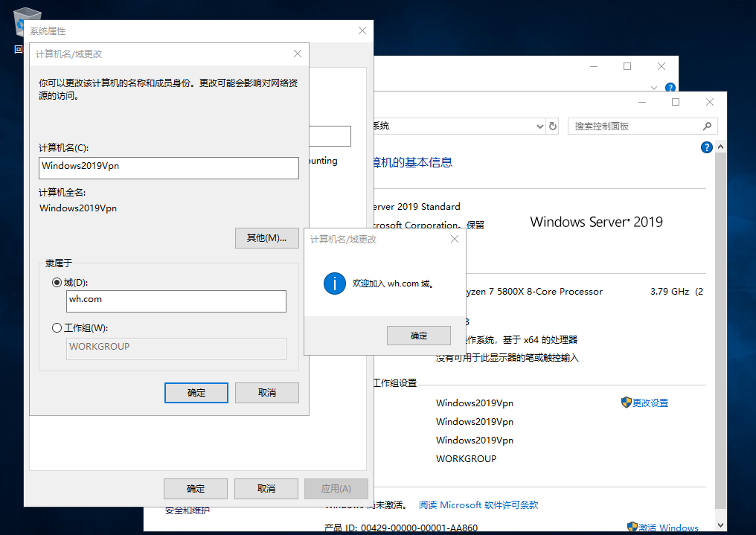Click the refresh button beside the address bar
The height and width of the screenshot is (535, 756).
(x=553, y=126)
